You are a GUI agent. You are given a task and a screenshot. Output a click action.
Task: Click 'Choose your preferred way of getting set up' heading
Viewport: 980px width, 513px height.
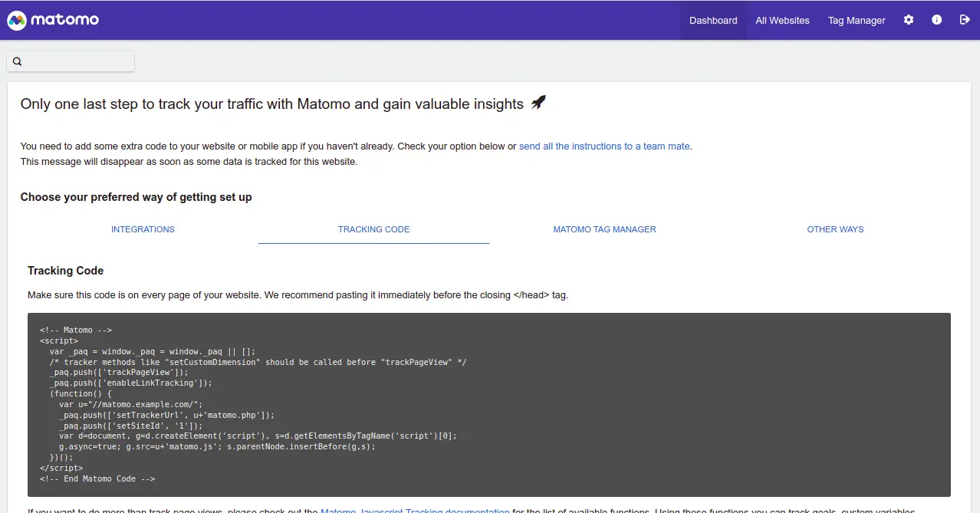[136, 197]
